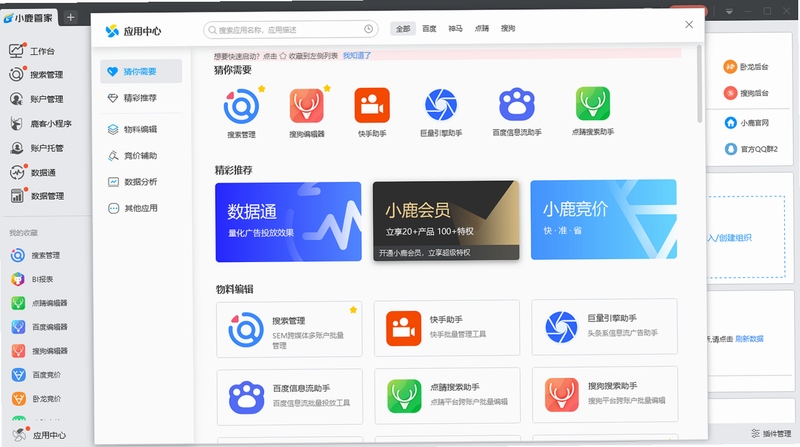The height and width of the screenshot is (447, 800).
Task: Open 鹿客小程序 in the main sidebar
Action: (x=41, y=123)
